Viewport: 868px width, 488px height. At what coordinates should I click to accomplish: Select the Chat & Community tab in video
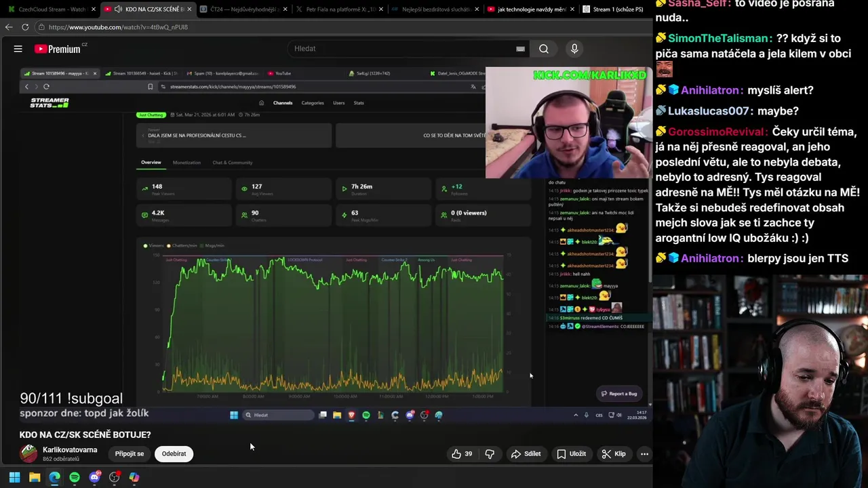coord(233,163)
